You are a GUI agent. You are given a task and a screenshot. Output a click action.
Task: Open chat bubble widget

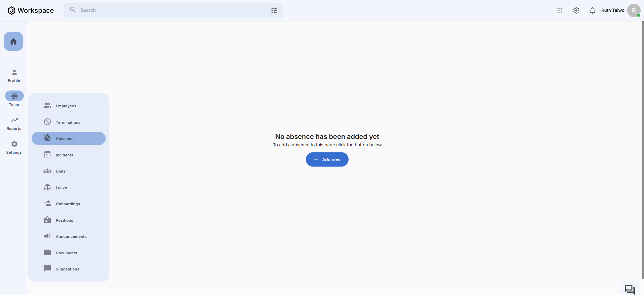(x=630, y=289)
